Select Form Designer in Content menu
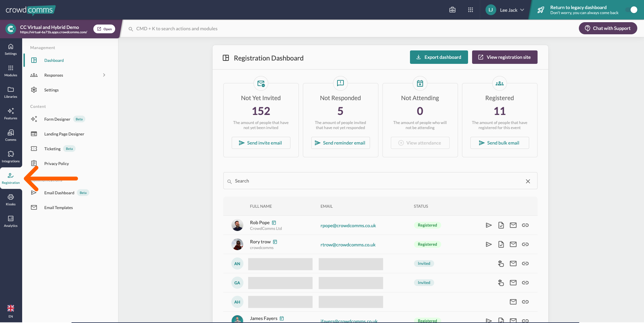Viewport: 644px width, 323px height. (57, 119)
